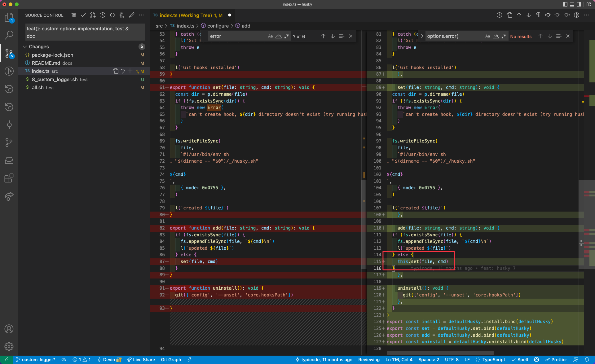Stage changes for index.ts with plus icon
The image size is (595, 364).
point(130,71)
